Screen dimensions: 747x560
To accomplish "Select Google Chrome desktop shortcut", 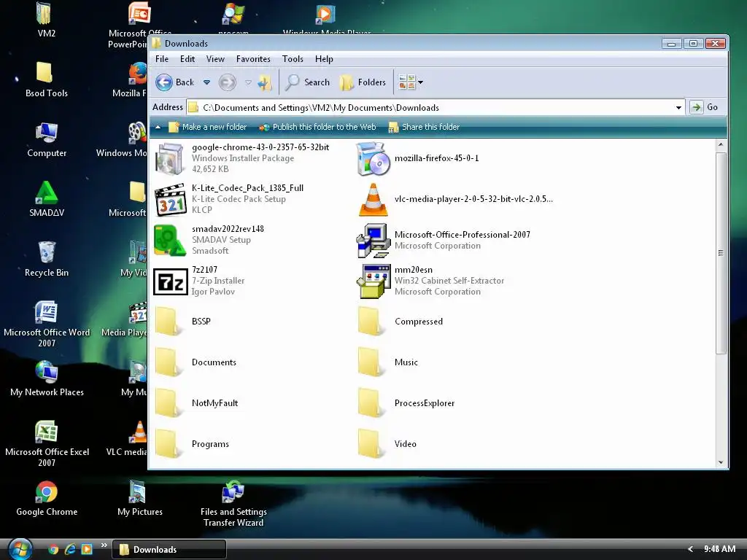I will pos(47,499).
